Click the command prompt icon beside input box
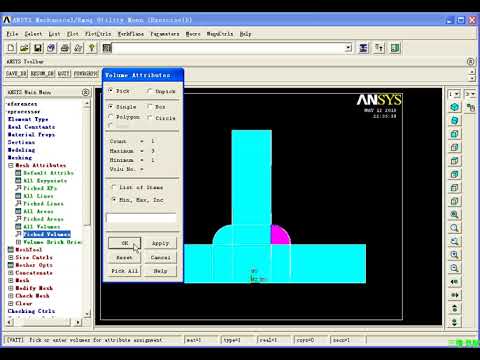480x360 pixels. [x=107, y=48]
